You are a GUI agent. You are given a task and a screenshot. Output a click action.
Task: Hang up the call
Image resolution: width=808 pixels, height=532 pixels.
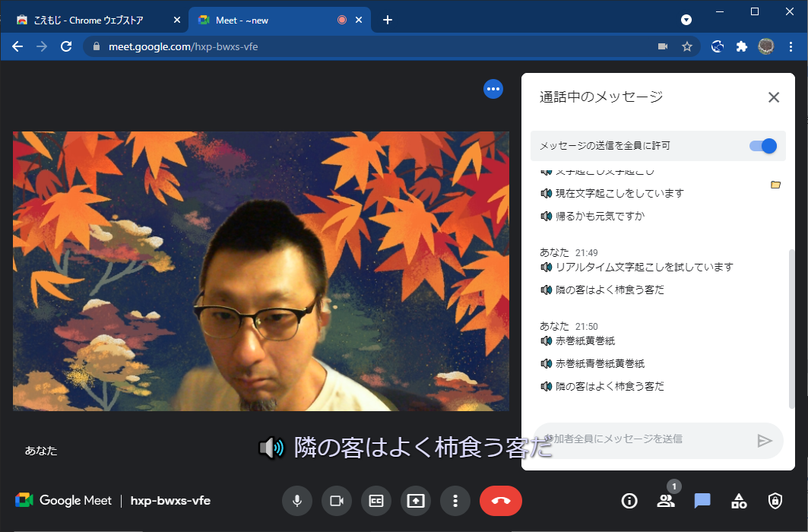[500, 501]
